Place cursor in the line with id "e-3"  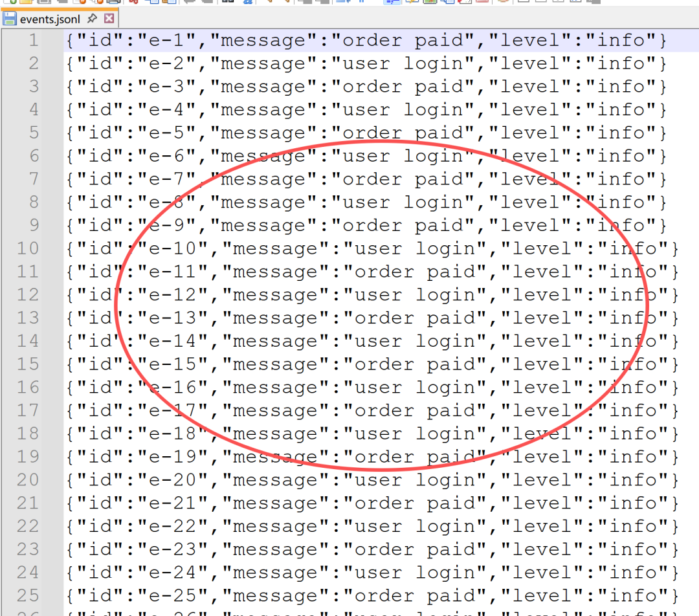[366, 87]
